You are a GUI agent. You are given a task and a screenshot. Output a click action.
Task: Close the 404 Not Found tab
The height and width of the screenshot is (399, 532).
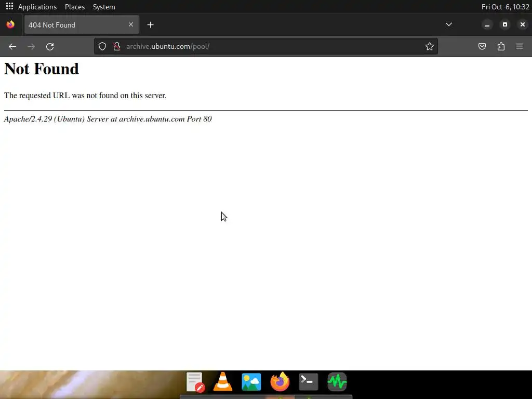point(131,24)
